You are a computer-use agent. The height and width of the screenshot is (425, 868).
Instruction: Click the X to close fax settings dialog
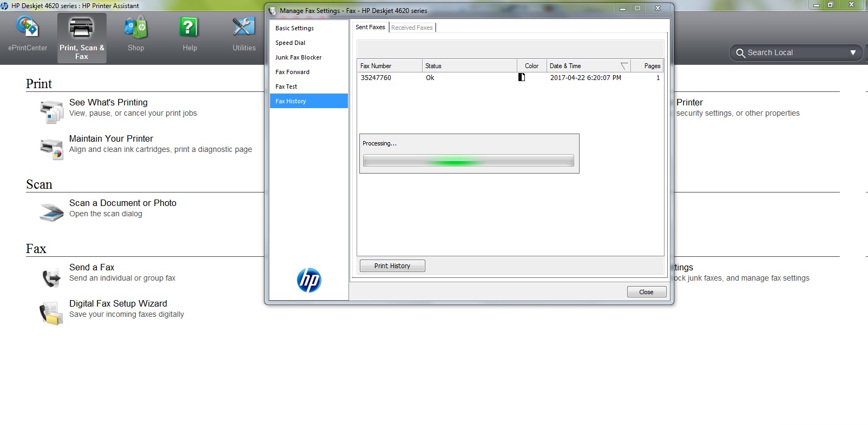pyautogui.click(x=657, y=8)
